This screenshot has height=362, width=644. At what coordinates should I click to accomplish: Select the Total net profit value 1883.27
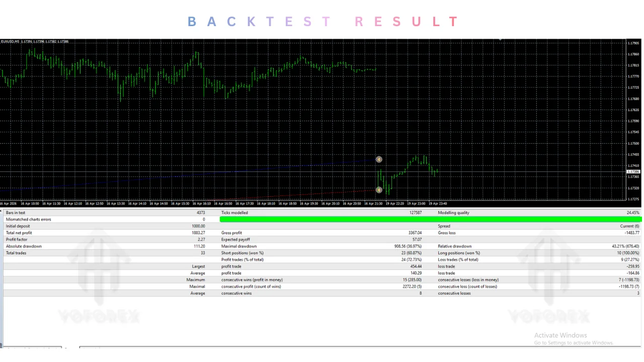[198, 233]
